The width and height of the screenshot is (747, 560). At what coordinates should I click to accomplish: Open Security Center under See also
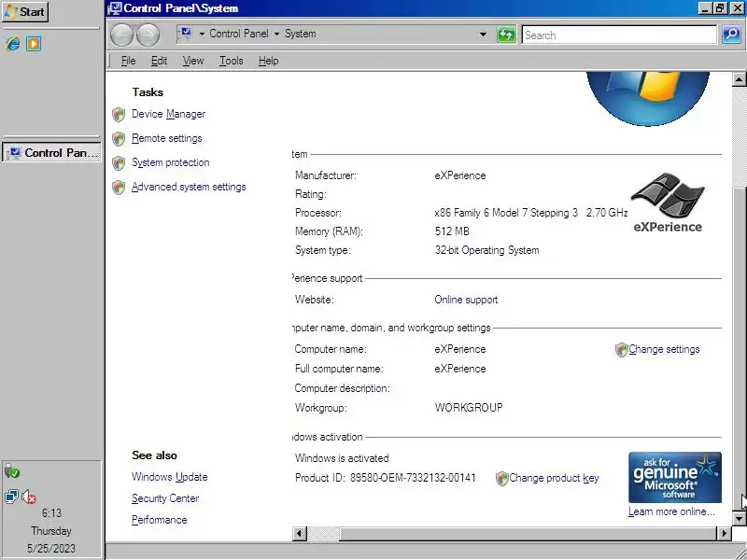point(165,498)
